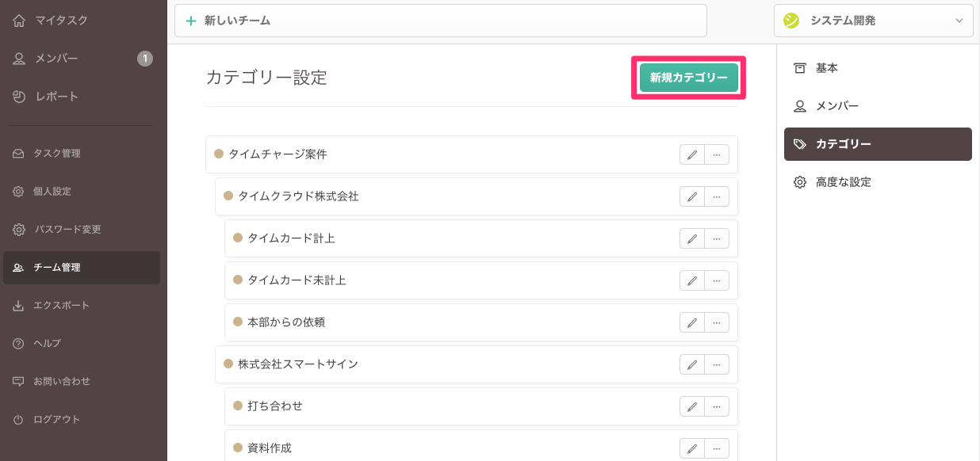The width and height of the screenshot is (980, 461).
Task: Click the plus icon beside 新しいチーム
Action: 190,21
